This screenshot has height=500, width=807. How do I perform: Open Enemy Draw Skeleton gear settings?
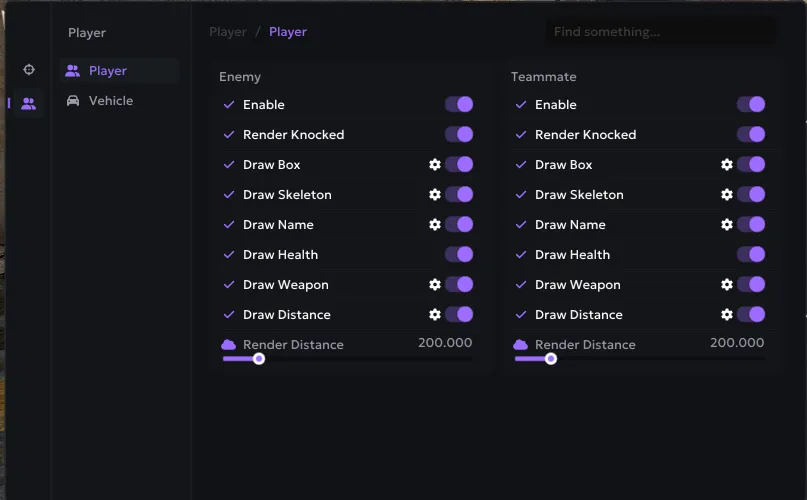click(x=435, y=194)
